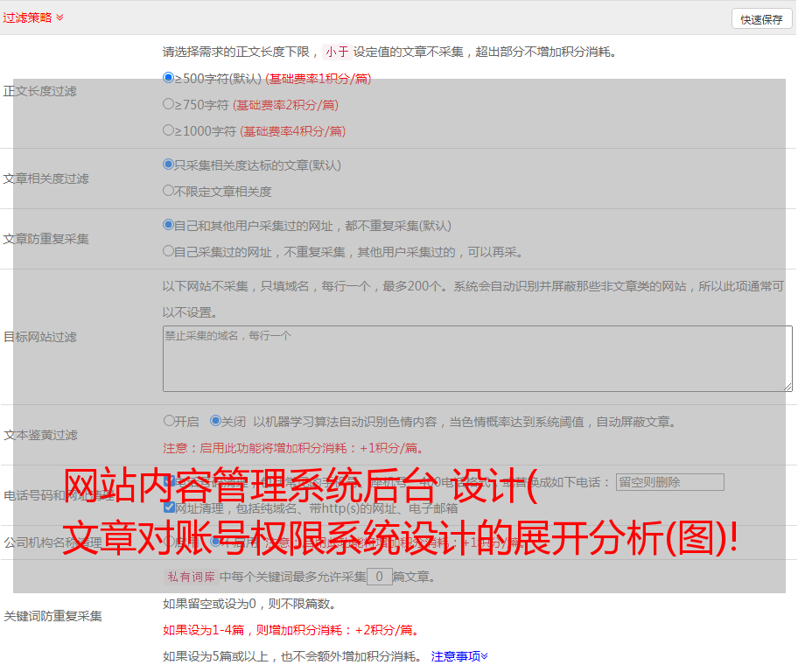This screenshot has width=798, height=672.
Task: Choose the ≥750字符 length radio button
Action: [169, 104]
